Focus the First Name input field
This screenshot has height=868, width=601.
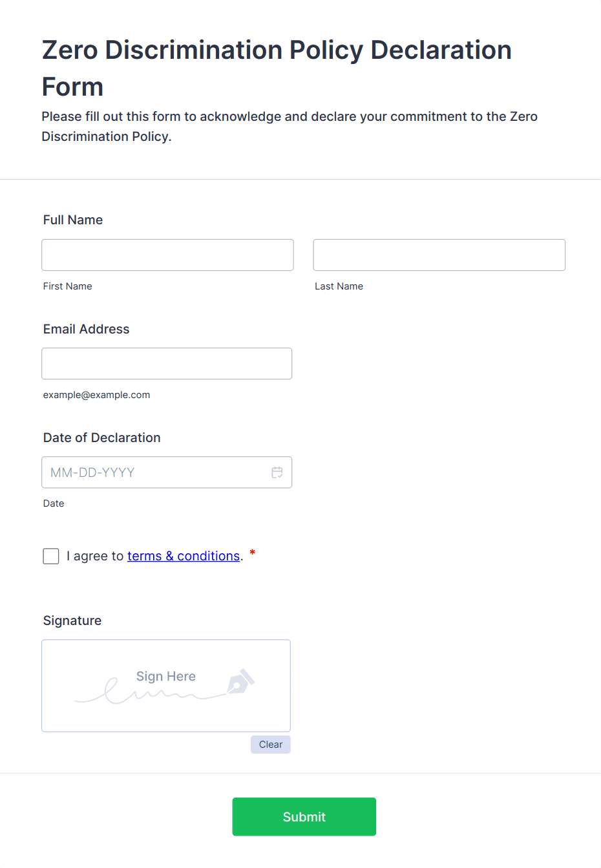click(167, 255)
